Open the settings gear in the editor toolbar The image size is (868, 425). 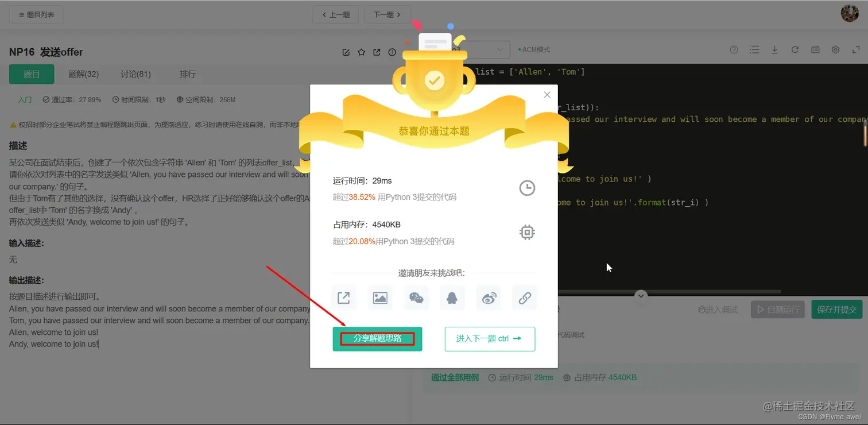[x=835, y=49]
